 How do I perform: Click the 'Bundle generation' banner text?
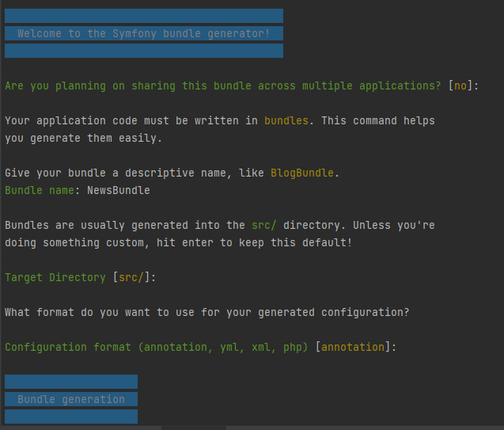pos(71,399)
